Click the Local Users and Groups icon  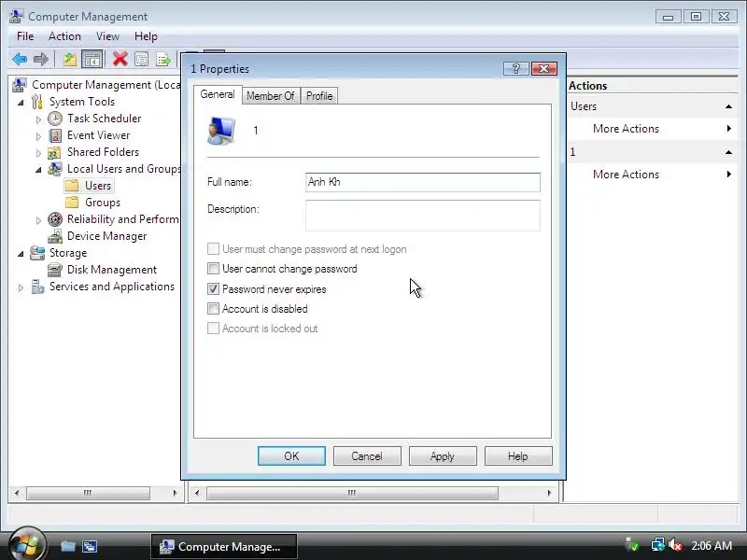click(55, 169)
